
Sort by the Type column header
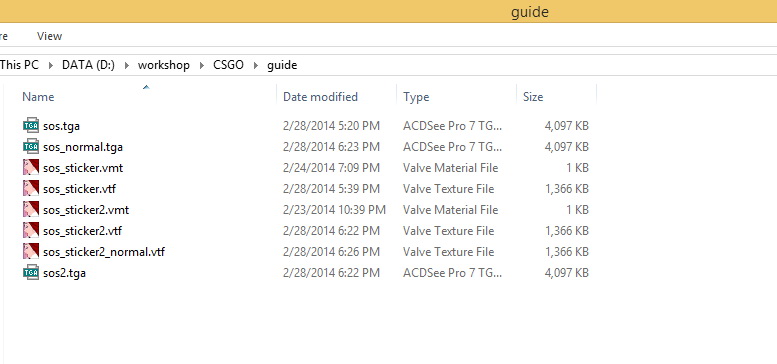pos(416,97)
